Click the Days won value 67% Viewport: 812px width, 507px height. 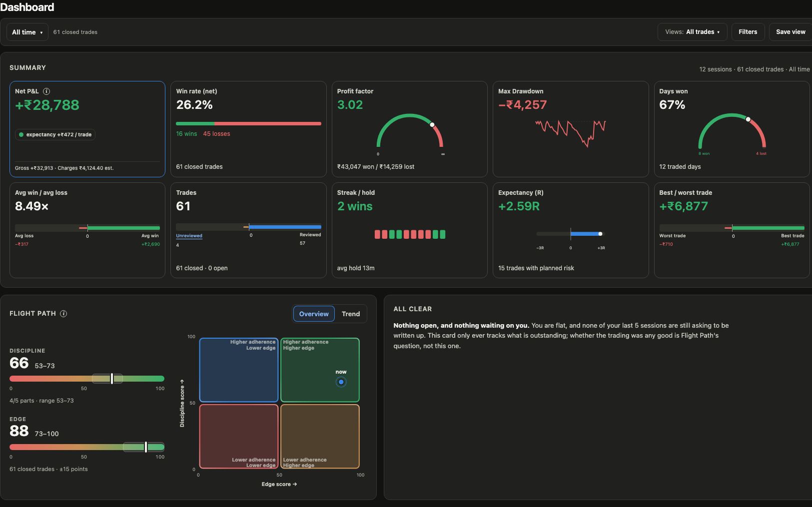click(x=672, y=105)
